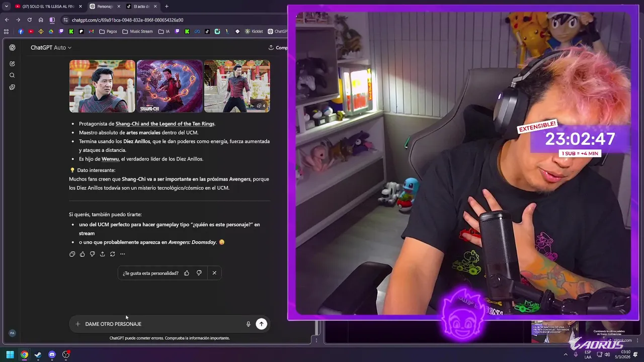The height and width of the screenshot is (362, 644).
Task: Go forward in browser
Action: point(18,20)
